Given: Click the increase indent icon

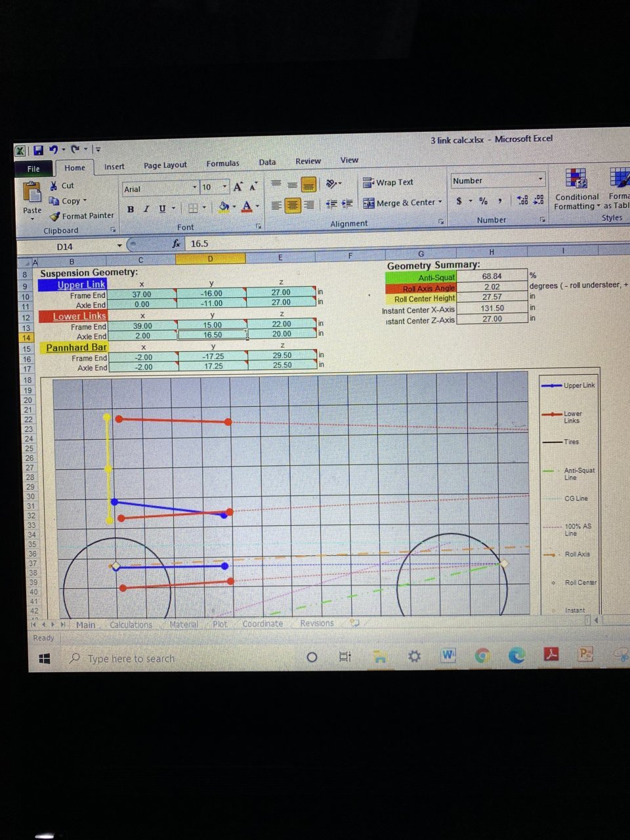Looking at the screenshot, I should point(347,204).
